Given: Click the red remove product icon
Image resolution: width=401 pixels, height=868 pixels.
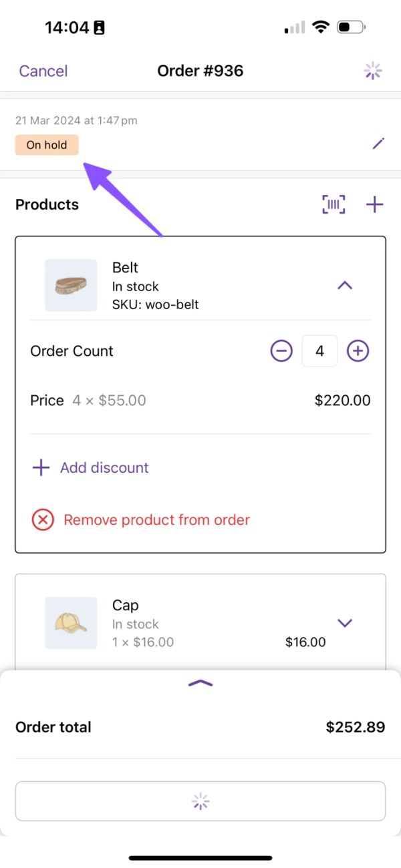Looking at the screenshot, I should [43, 519].
